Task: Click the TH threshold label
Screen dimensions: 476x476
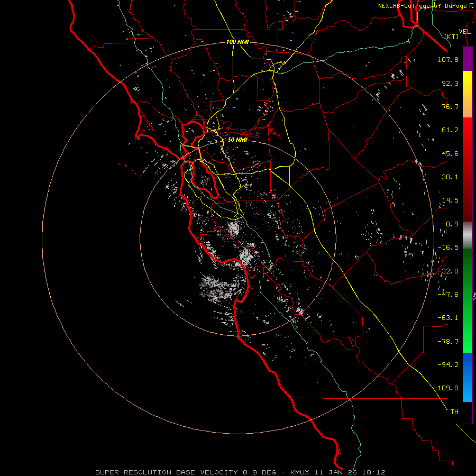Action: click(x=454, y=412)
